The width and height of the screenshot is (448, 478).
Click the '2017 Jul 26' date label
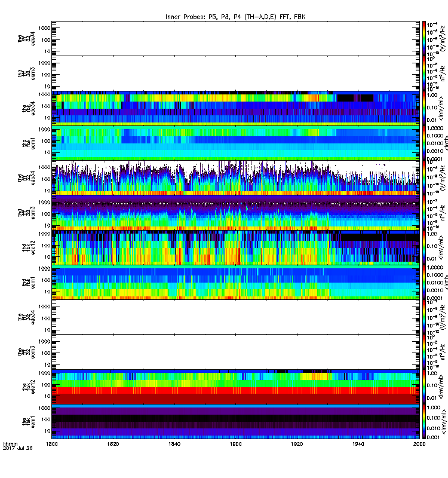[18, 448]
